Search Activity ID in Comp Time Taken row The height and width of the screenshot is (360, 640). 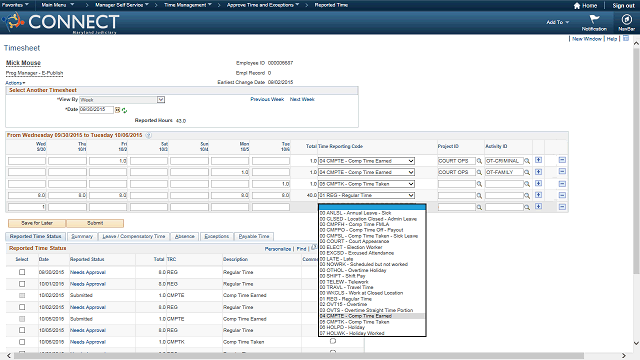pyautogui.click(x=527, y=184)
